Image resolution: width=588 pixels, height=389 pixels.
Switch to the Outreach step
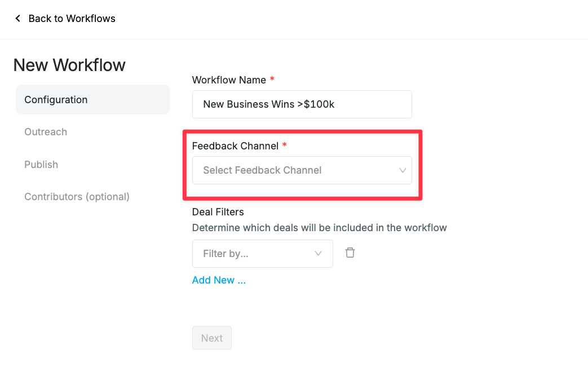tap(46, 132)
